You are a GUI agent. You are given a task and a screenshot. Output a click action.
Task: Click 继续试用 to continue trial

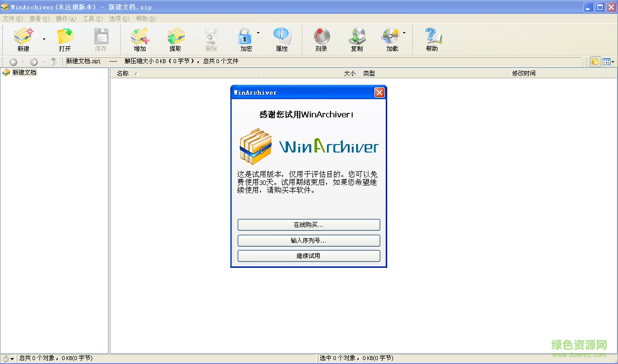point(308,255)
